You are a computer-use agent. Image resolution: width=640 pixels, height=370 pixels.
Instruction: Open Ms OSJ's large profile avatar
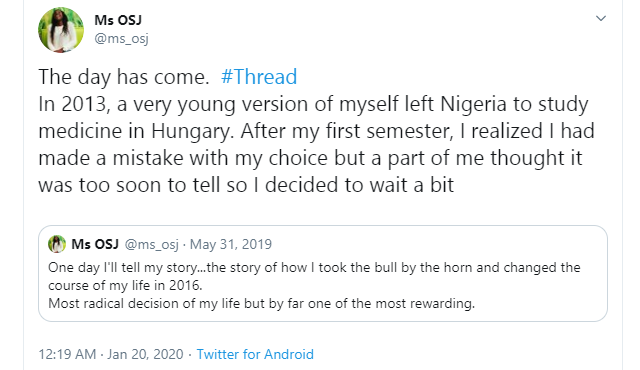[60, 30]
